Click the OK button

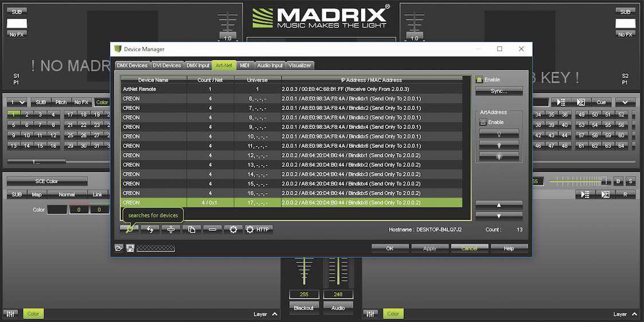[390, 248]
